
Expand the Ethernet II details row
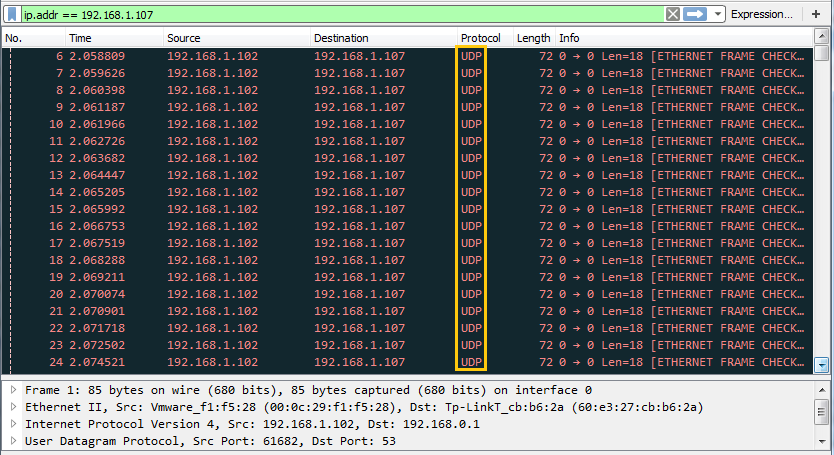(x=13, y=407)
